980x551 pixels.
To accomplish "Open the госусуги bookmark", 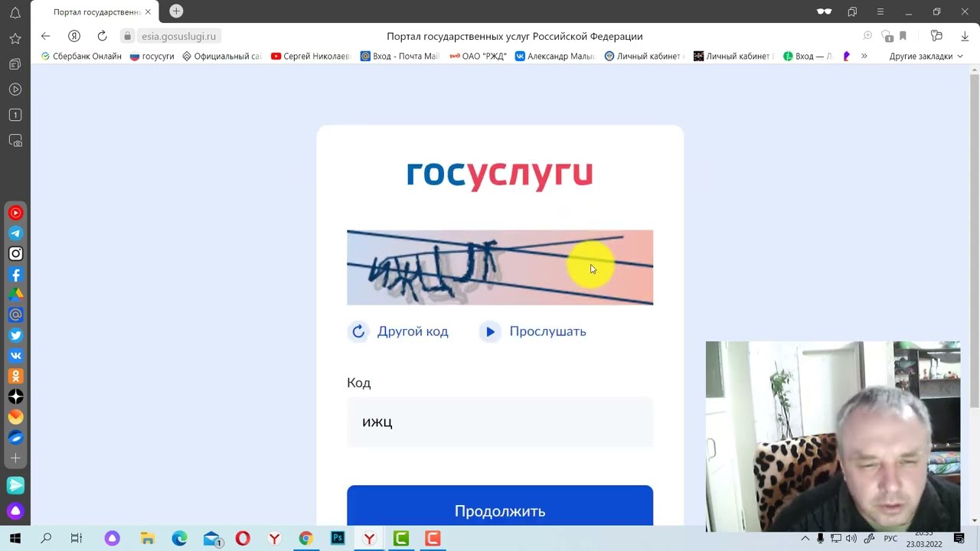I will click(152, 56).
